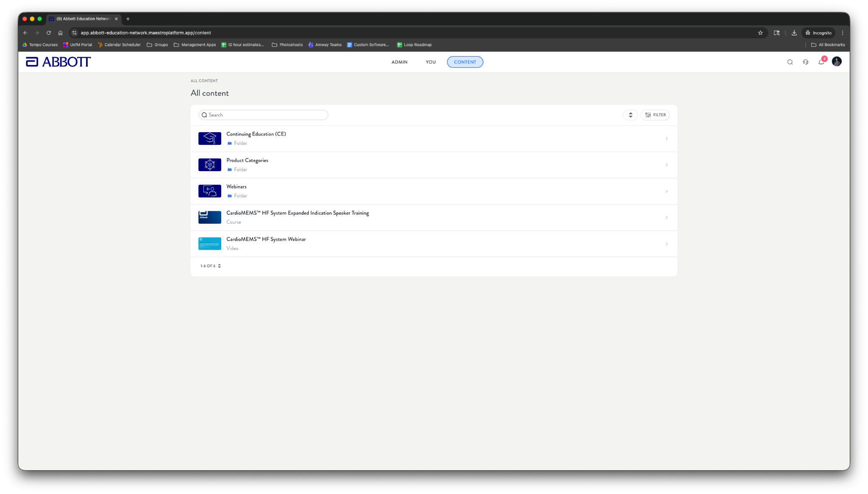Reload the page
The width and height of the screenshot is (868, 494).
pyautogui.click(x=49, y=33)
